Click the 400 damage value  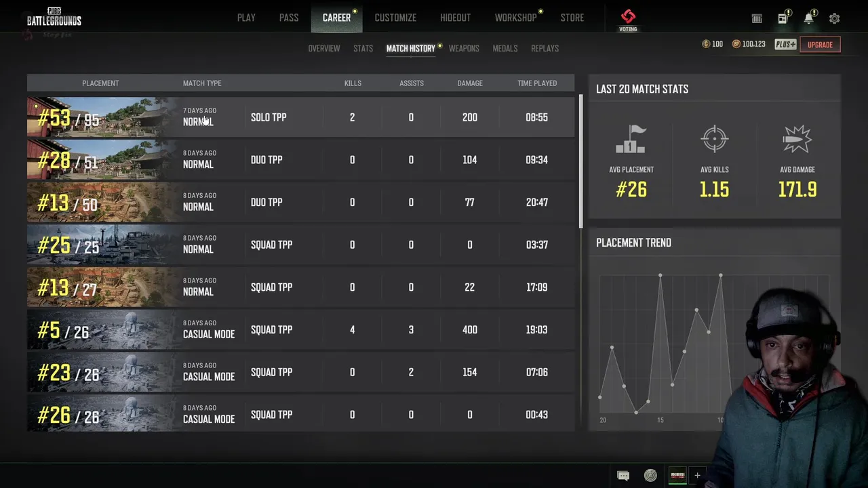point(470,330)
